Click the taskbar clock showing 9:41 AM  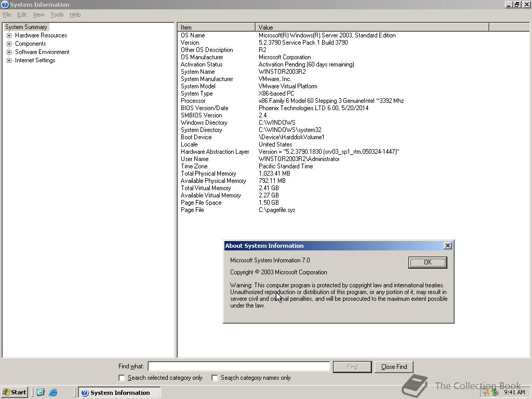pyautogui.click(x=514, y=393)
